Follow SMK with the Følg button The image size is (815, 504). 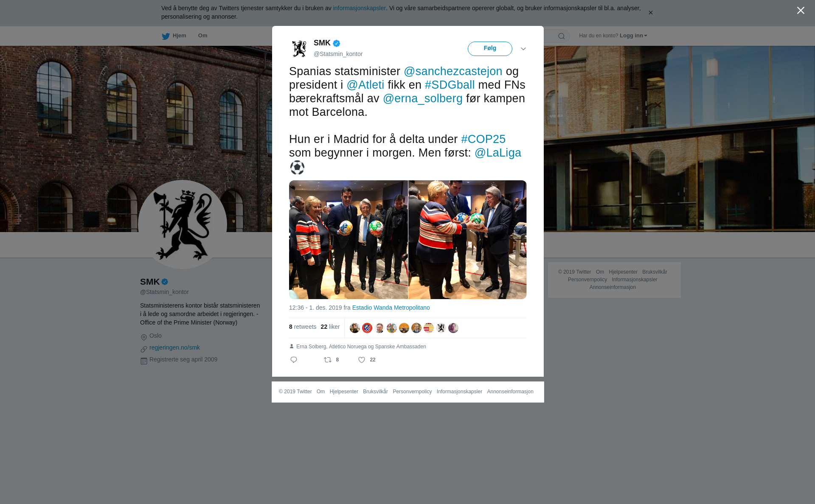490,49
